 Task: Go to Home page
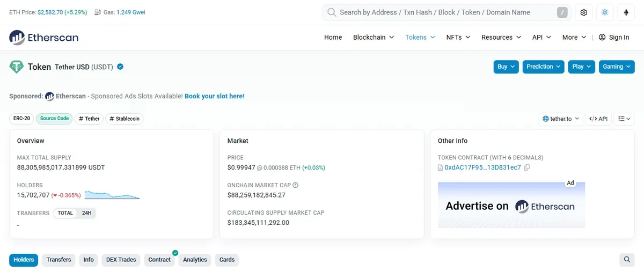[333, 37]
